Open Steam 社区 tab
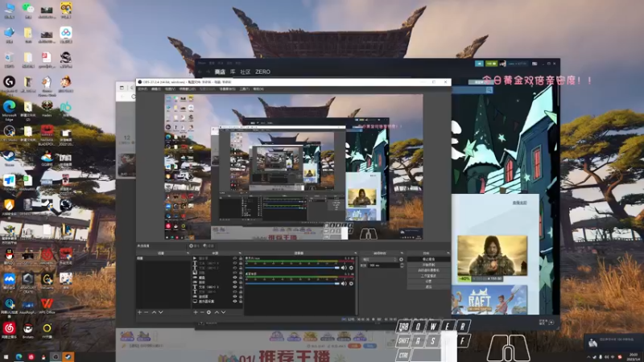The height and width of the screenshot is (362, 644). [x=246, y=72]
